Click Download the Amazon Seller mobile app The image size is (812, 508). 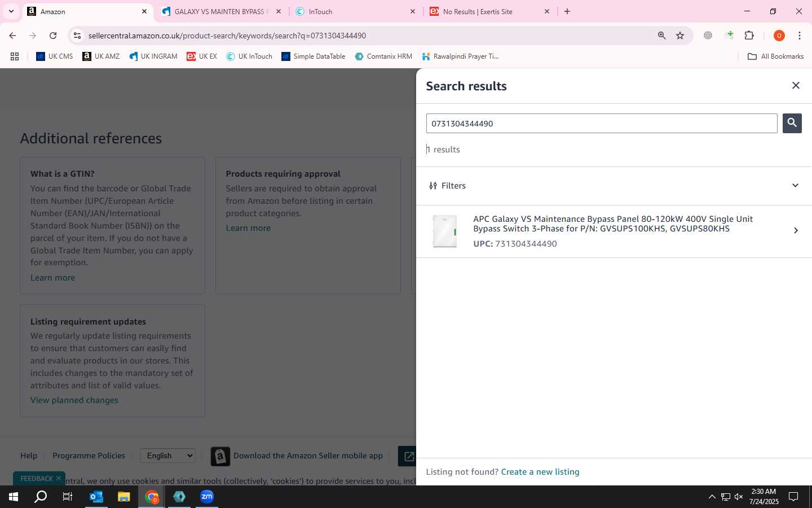click(x=308, y=456)
